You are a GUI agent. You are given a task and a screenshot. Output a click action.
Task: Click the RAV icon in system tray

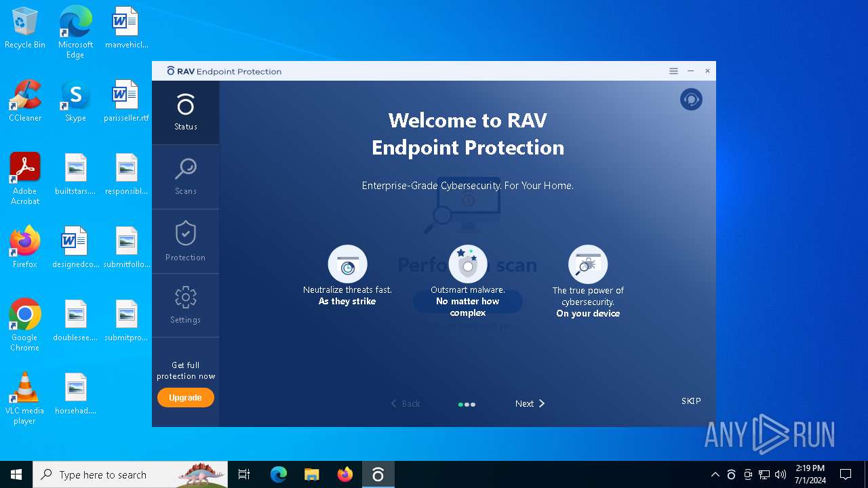[x=731, y=474]
